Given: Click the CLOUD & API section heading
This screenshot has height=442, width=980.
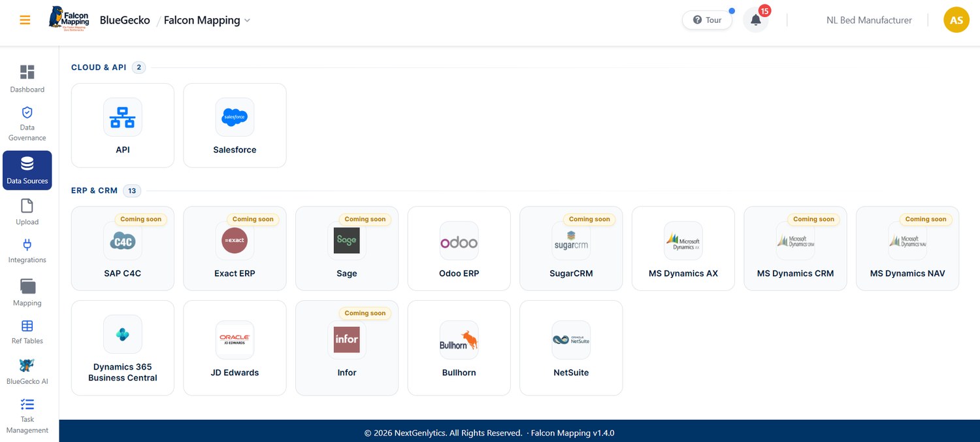Looking at the screenshot, I should click(x=99, y=67).
